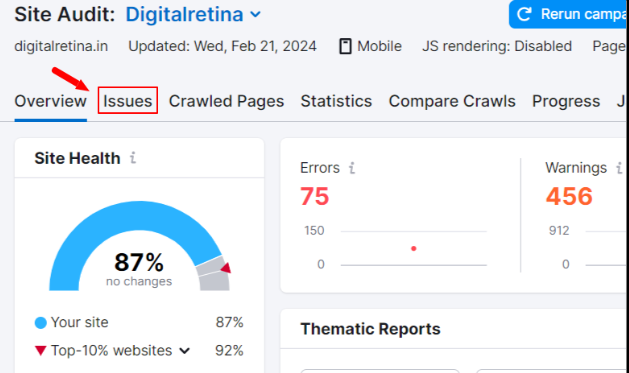629x373 pixels.
Task: Click the Errors info icon
Action: click(x=352, y=168)
